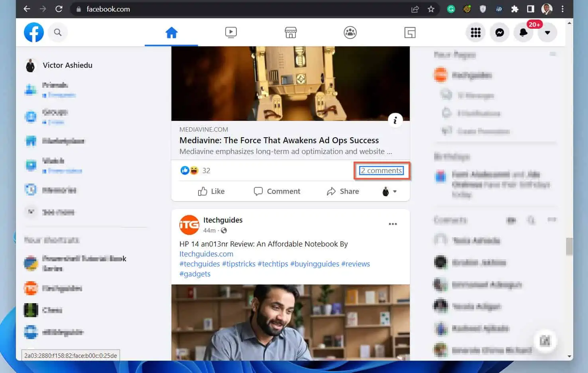The width and height of the screenshot is (588, 373).
Task: Click the Facebook logo
Action: pyautogui.click(x=34, y=32)
